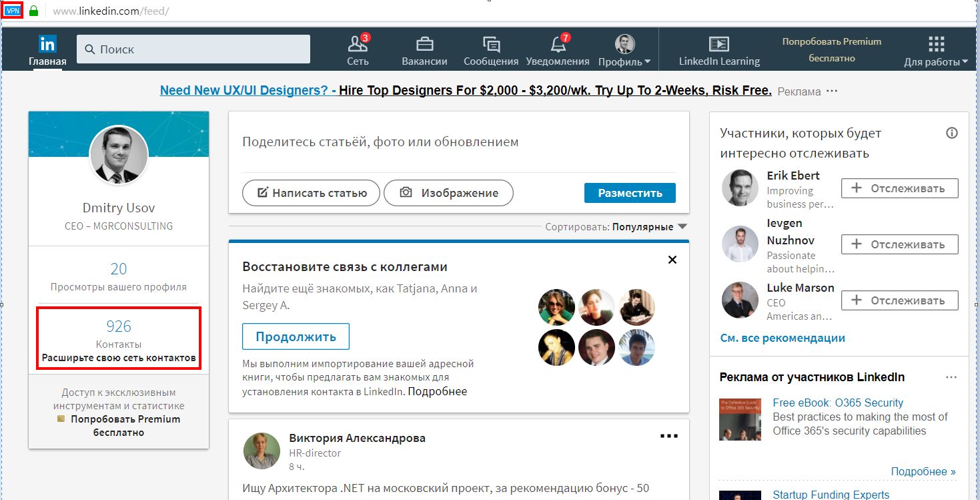
Task: Click Dmitry Usov sidebar profile photo
Action: [x=119, y=155]
